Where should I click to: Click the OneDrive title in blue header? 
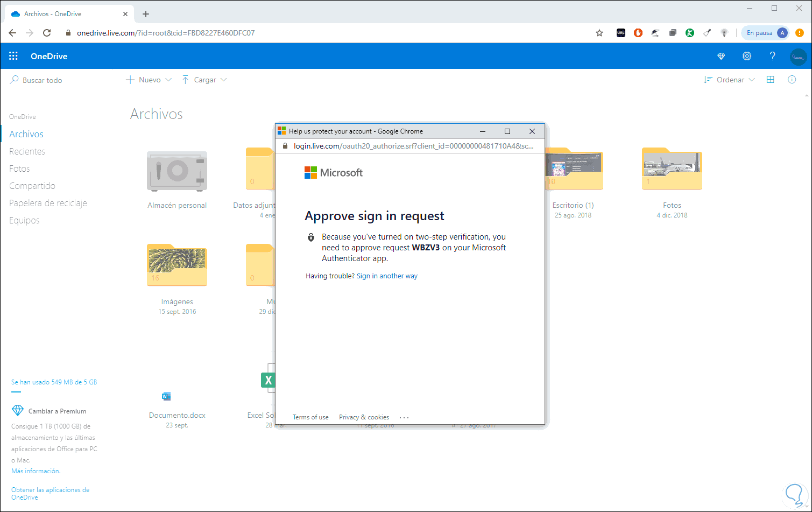click(x=49, y=56)
